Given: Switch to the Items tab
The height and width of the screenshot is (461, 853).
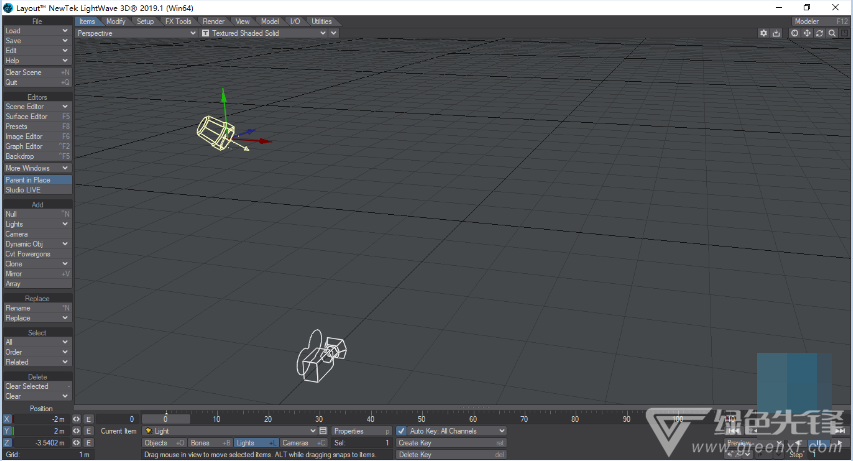Looking at the screenshot, I should [87, 21].
